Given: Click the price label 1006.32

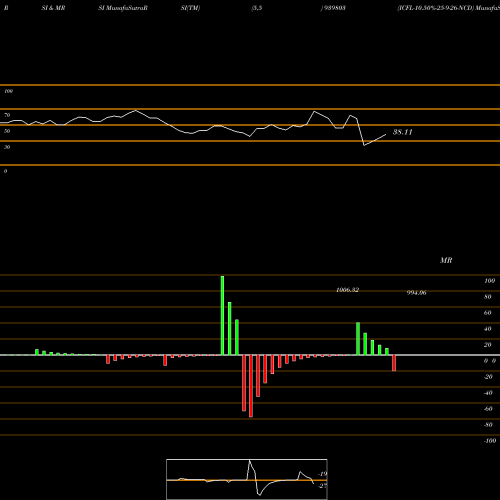Looking at the screenshot, I should pos(347,290).
